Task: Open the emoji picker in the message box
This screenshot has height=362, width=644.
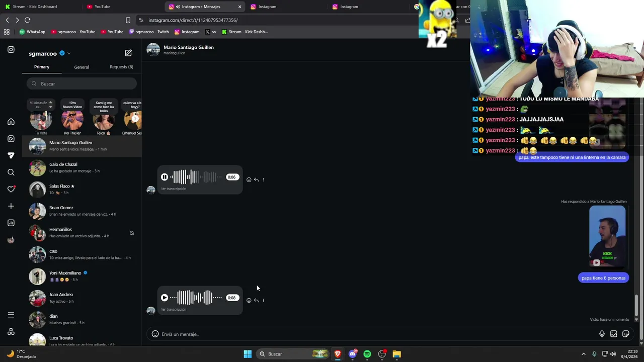Action: point(155,334)
